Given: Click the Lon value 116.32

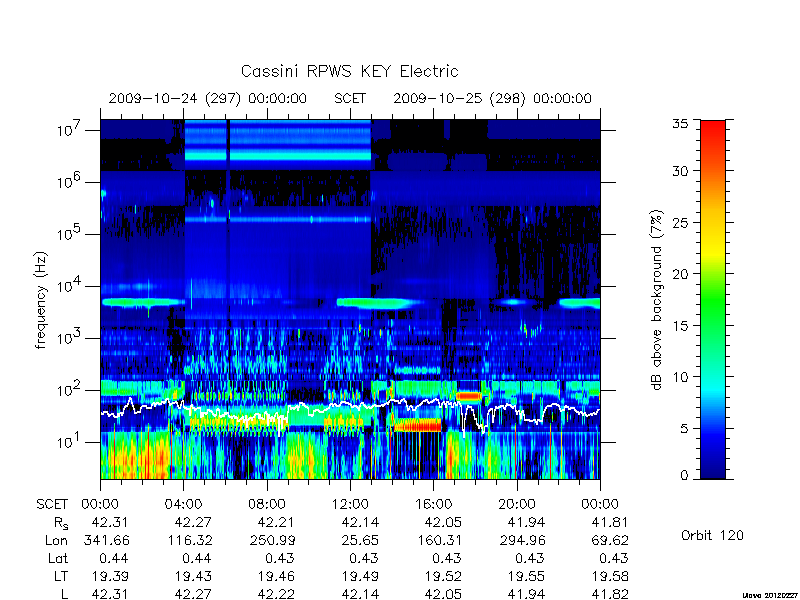Looking at the screenshot, I should 190,540.
